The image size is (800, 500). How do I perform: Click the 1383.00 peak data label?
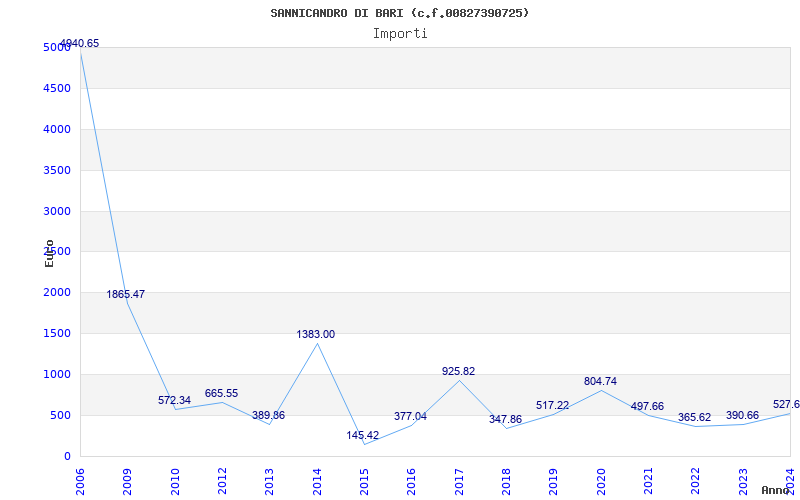316,334
